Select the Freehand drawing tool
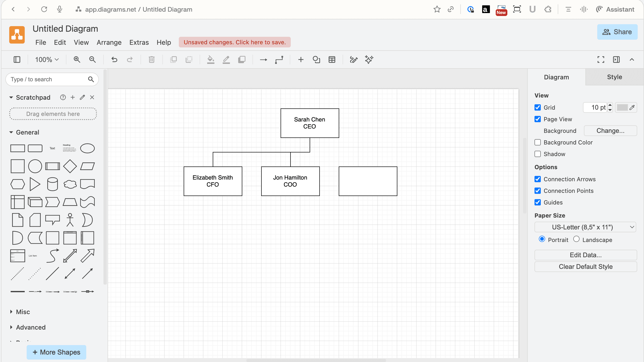Screen dimensions: 644x362 353,60
